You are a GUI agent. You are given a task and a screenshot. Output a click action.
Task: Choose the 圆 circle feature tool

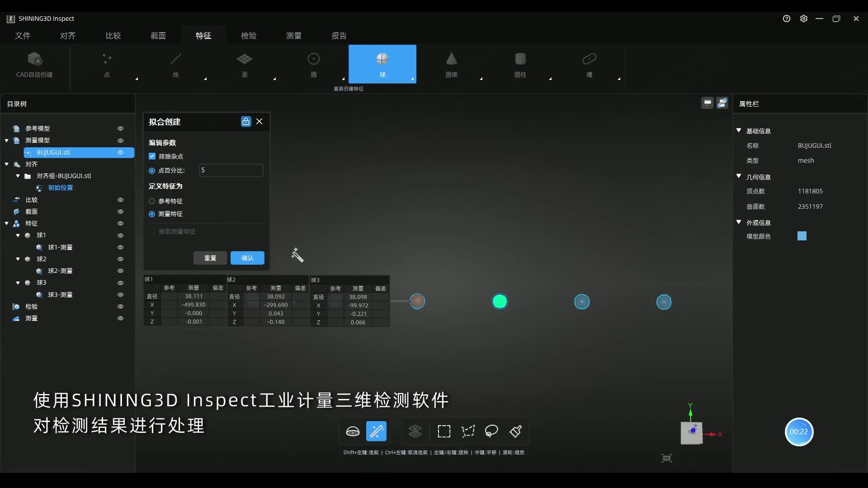click(313, 64)
